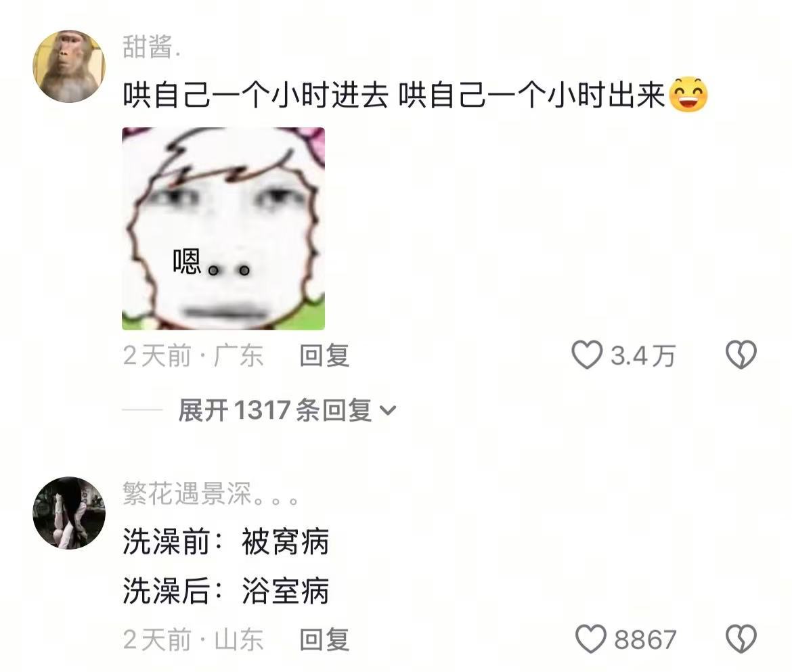
Task: Click the 2天前 · 广东 timestamp
Action: coord(193,355)
